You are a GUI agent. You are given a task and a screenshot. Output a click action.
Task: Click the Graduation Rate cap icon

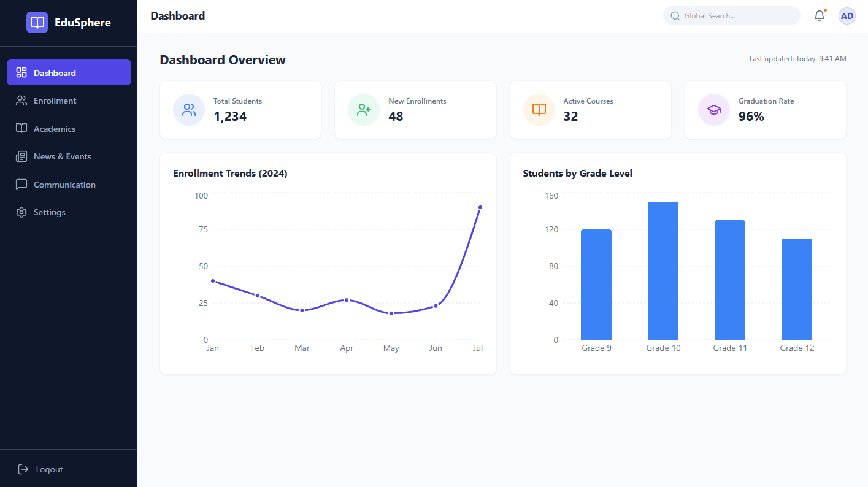tap(713, 110)
